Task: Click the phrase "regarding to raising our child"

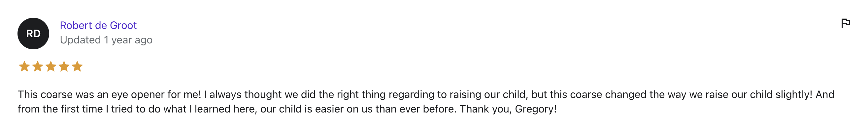Action: [457, 95]
